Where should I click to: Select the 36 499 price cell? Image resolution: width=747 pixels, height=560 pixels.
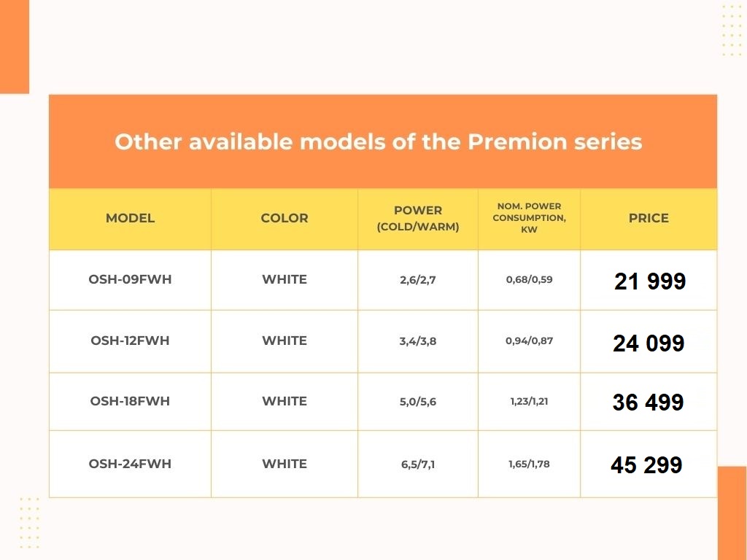tap(648, 402)
